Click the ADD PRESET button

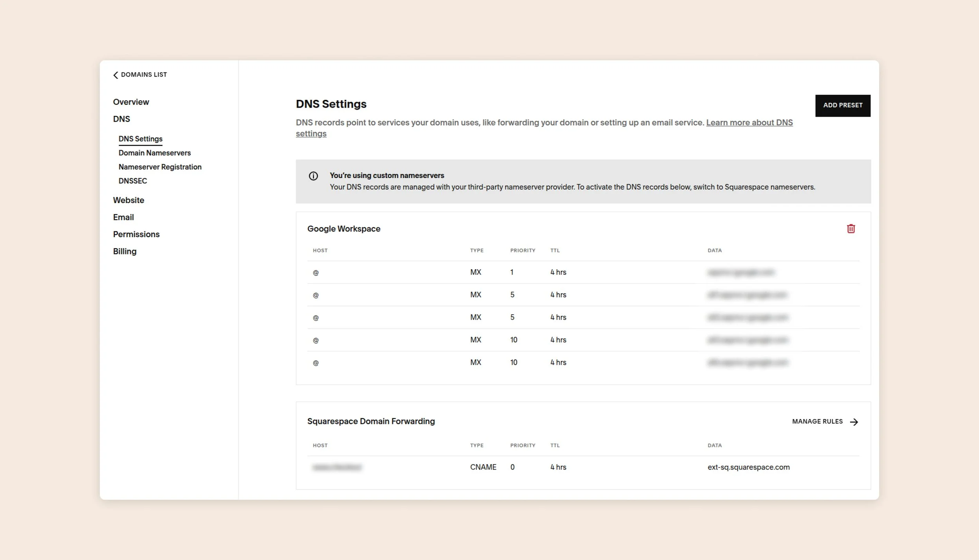[x=843, y=105]
